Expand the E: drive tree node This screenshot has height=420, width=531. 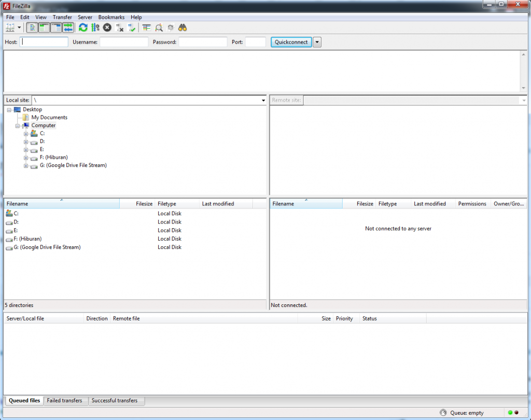(26, 150)
